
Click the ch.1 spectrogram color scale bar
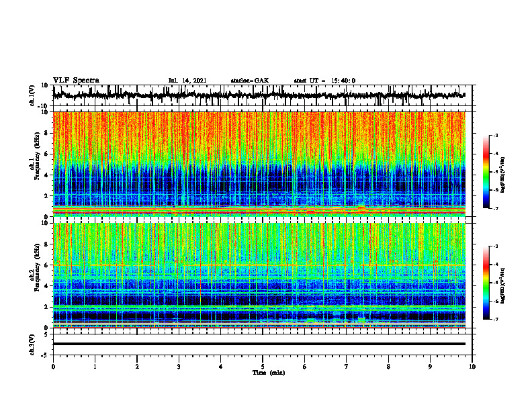(486, 172)
